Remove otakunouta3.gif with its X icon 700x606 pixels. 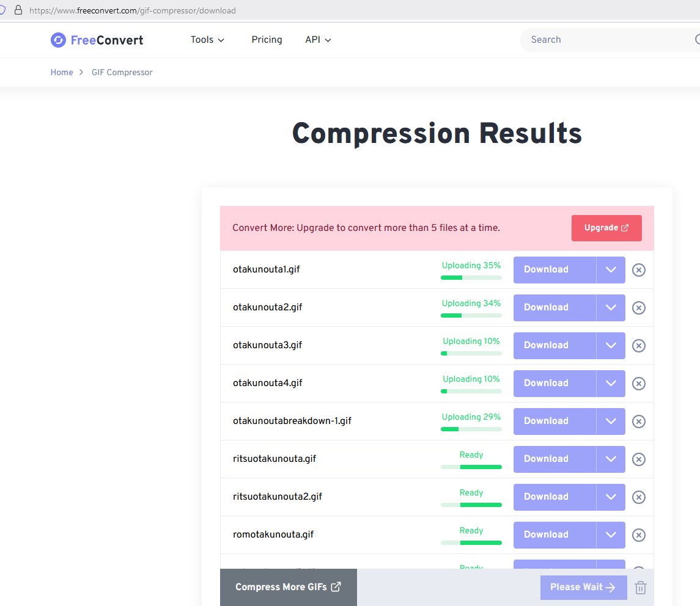point(638,346)
